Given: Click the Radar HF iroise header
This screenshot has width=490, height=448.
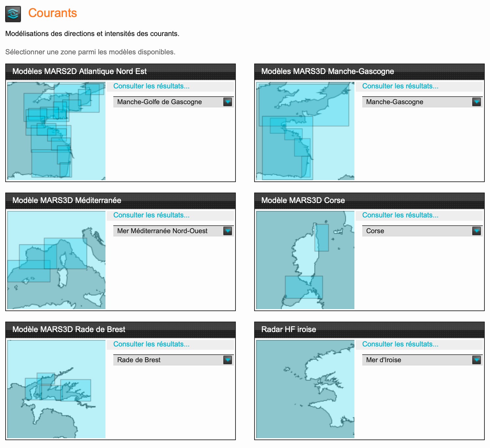Looking at the screenshot, I should [369, 330].
